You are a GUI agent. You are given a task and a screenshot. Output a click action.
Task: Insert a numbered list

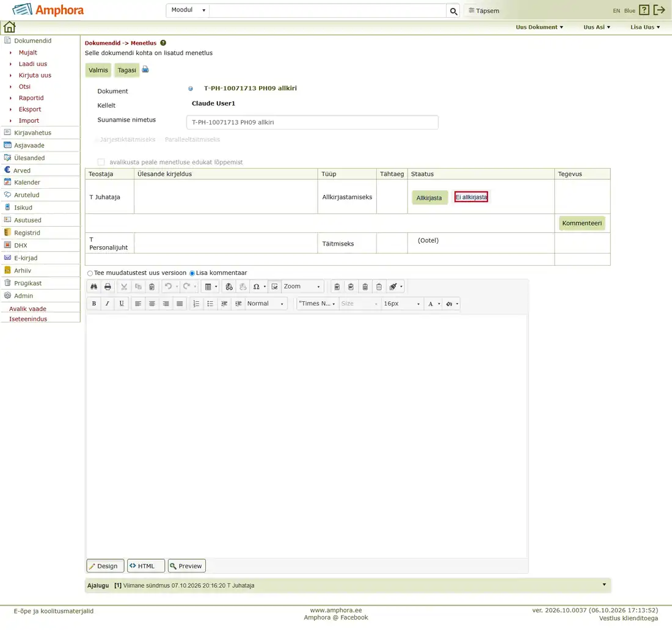coord(196,304)
